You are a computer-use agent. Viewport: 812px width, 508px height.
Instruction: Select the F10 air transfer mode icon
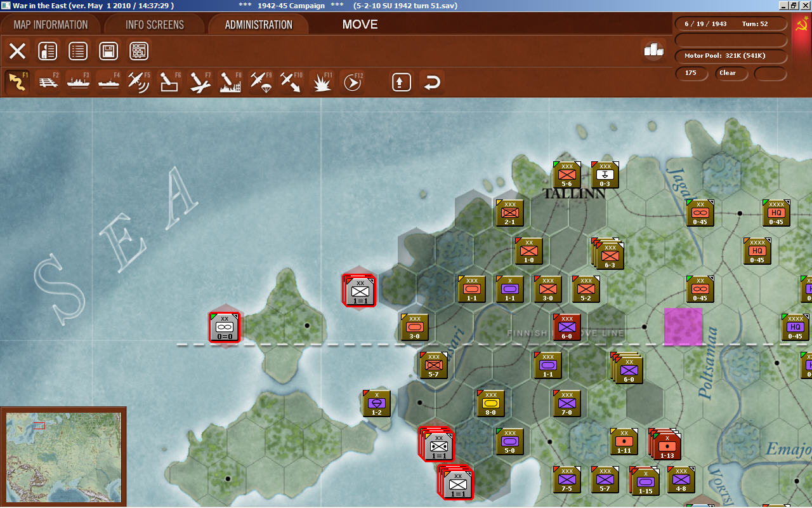point(291,83)
